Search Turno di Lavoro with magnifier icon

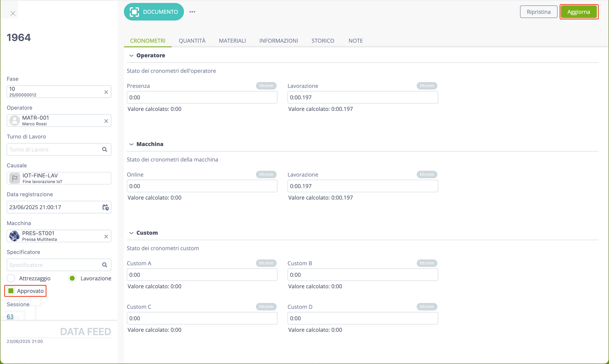[x=104, y=149]
